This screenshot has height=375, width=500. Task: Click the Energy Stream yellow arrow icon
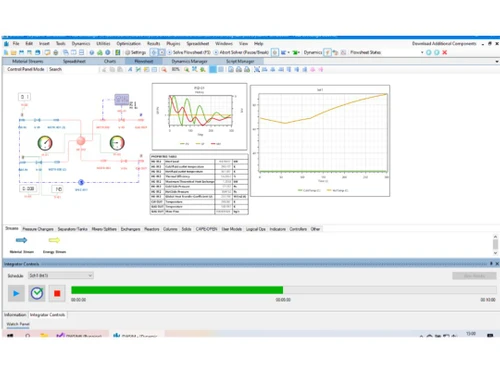(54, 240)
